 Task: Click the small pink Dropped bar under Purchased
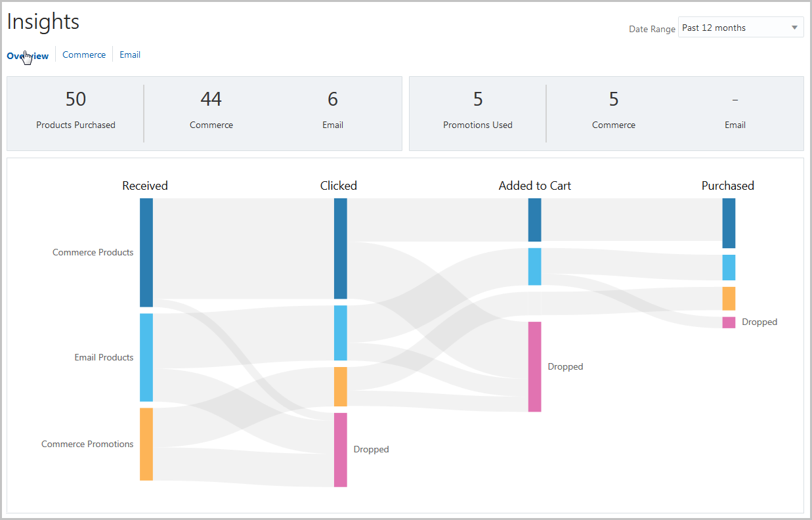(x=729, y=322)
